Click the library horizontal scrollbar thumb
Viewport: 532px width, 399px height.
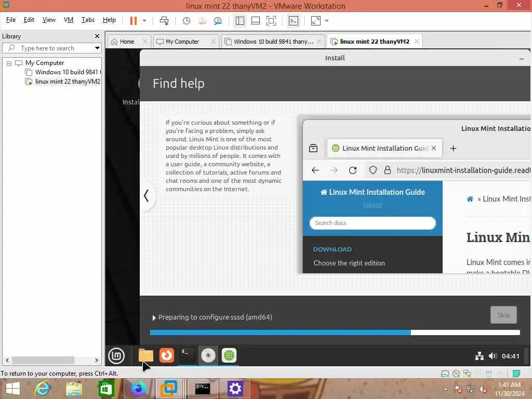pyautogui.click(x=43, y=360)
